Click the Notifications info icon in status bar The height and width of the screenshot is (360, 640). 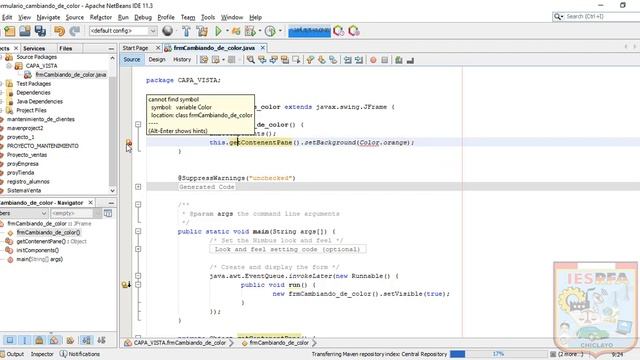(x=63, y=354)
